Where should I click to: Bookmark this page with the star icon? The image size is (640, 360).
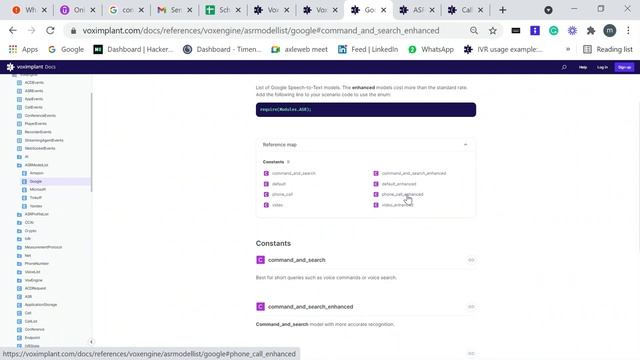pos(493,31)
